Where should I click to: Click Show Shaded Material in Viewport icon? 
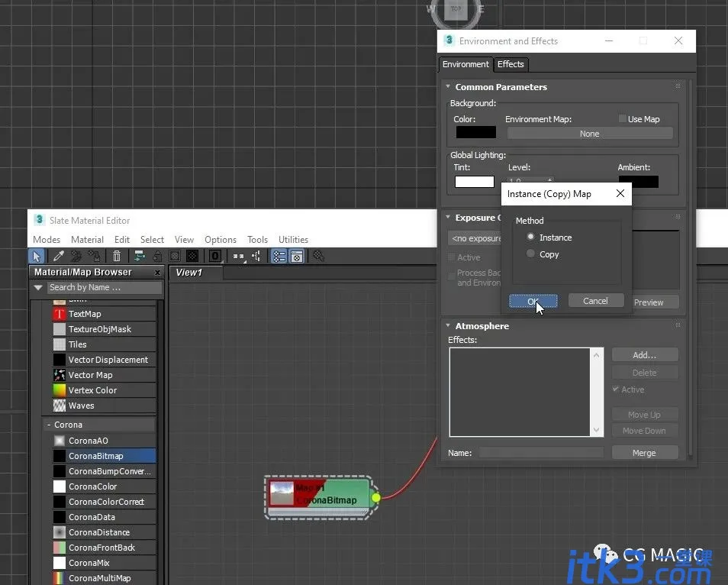click(x=175, y=256)
